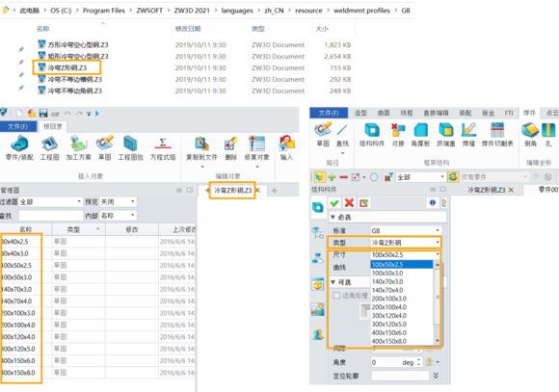Viewport: 559px width, 392px height.
Task: Open the 预览 关闭 preview dropdown
Action: point(118,202)
